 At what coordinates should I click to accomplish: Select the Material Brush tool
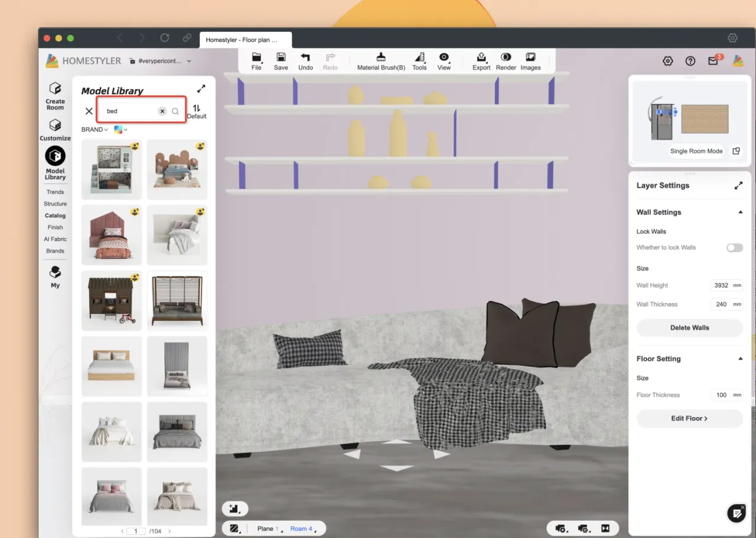point(381,58)
